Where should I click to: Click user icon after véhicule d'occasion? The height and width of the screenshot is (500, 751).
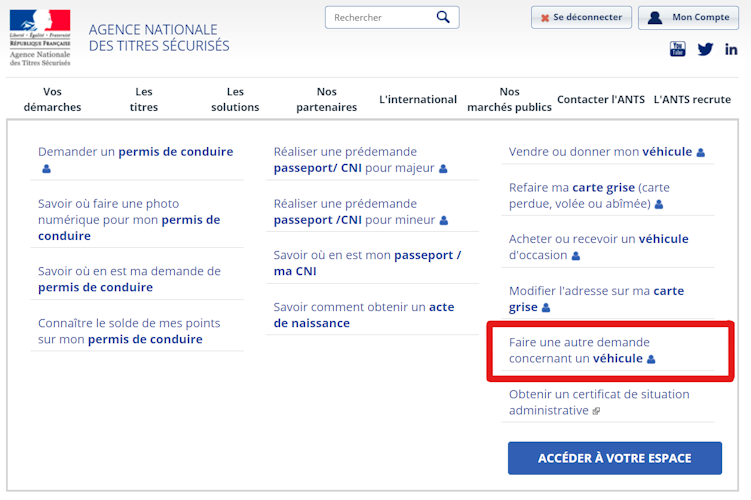click(x=576, y=256)
